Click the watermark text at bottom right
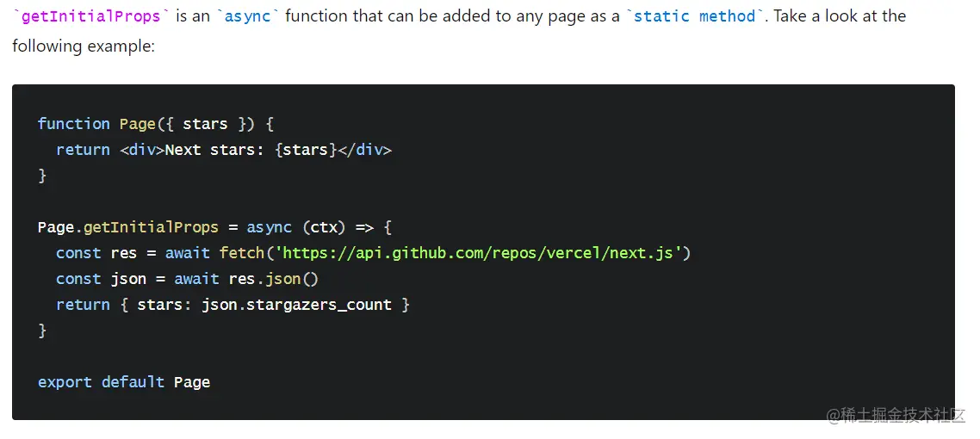 tap(896, 415)
